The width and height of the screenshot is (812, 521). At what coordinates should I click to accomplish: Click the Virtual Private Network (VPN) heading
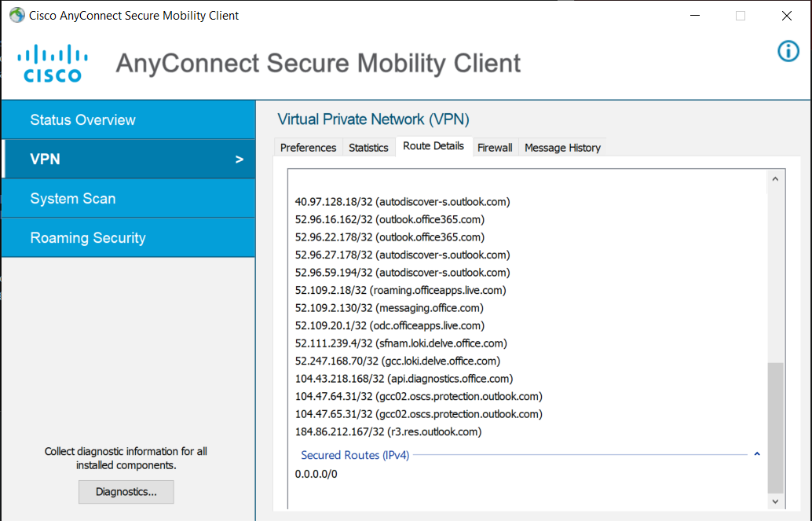[x=373, y=119]
